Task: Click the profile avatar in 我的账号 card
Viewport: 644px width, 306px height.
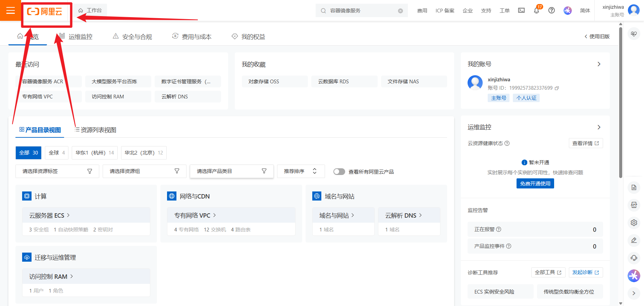Action: tap(475, 83)
